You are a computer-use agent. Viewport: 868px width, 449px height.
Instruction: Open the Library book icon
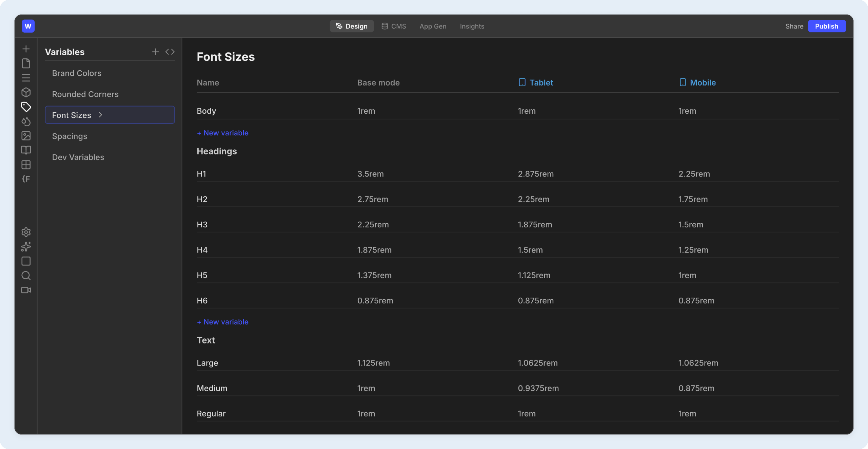point(26,150)
